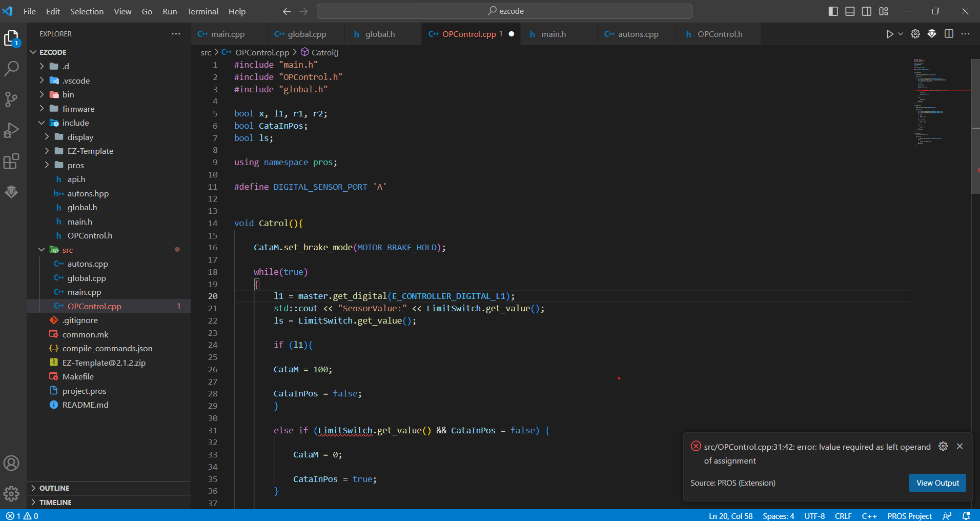
Task: Collapse the include folder
Action: coord(75,123)
